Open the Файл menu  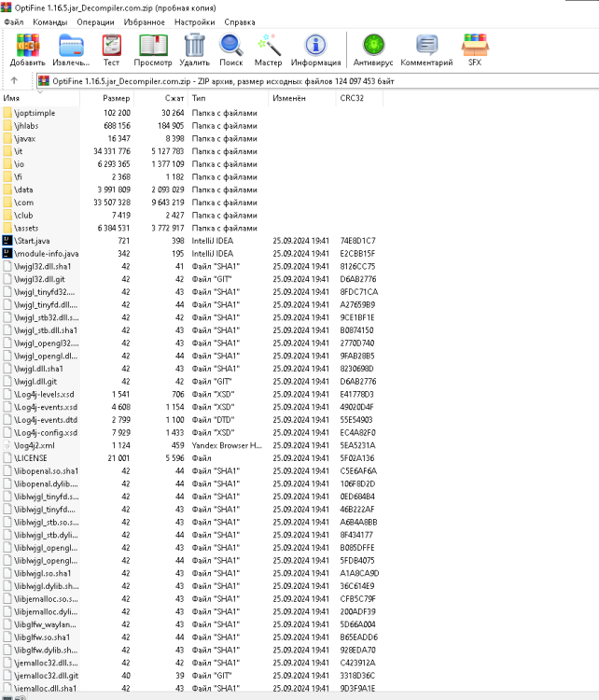(14, 21)
